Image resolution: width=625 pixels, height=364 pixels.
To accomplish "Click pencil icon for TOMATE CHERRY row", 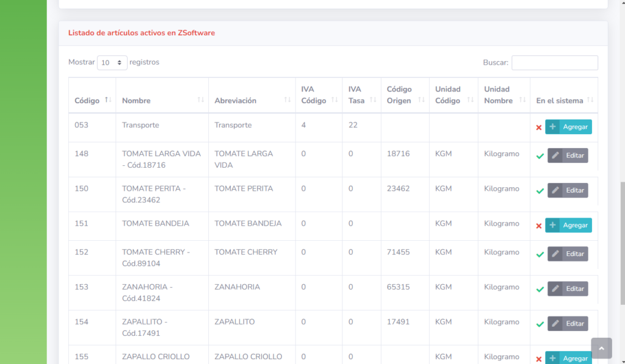I will click(x=555, y=254).
